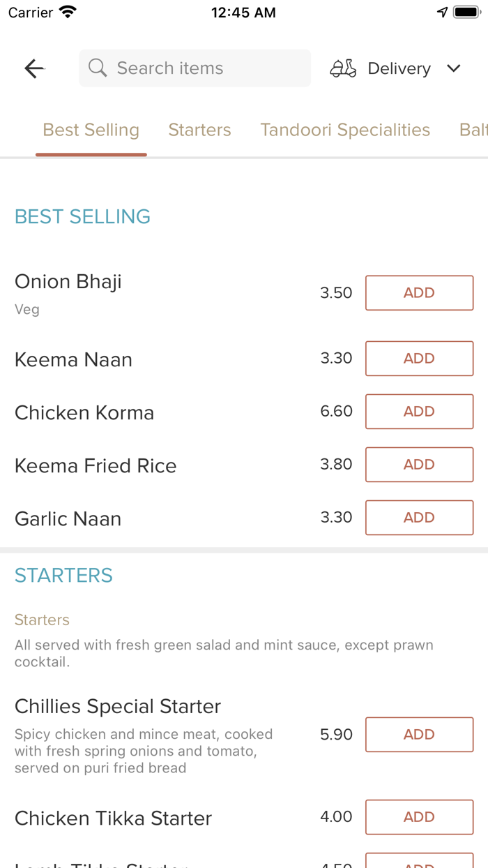Expand the delivery mode chevron
The width and height of the screenshot is (488, 868).
coord(453,68)
